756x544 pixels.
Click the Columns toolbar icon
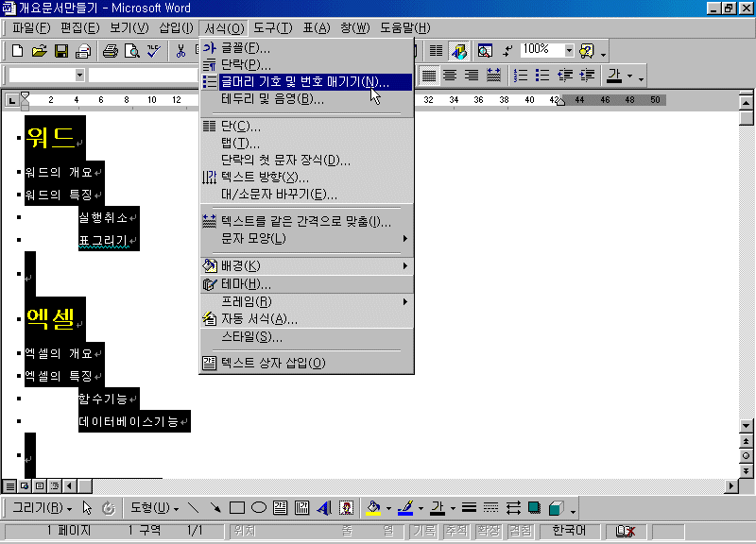click(x=436, y=51)
